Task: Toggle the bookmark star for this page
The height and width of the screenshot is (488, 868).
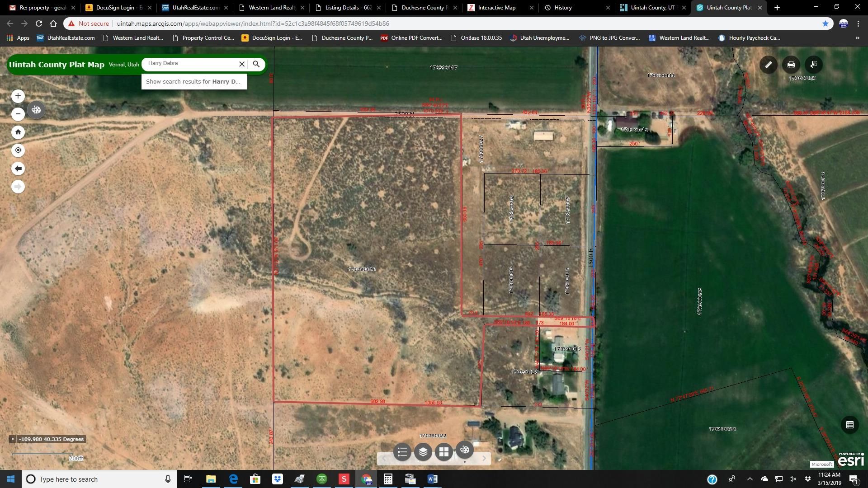Action: 826,23
